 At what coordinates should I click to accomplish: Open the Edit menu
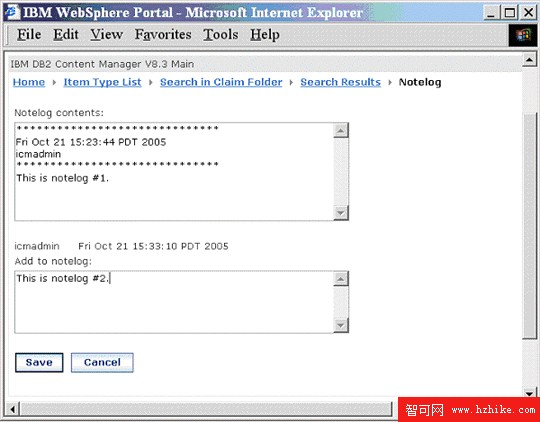click(66, 34)
